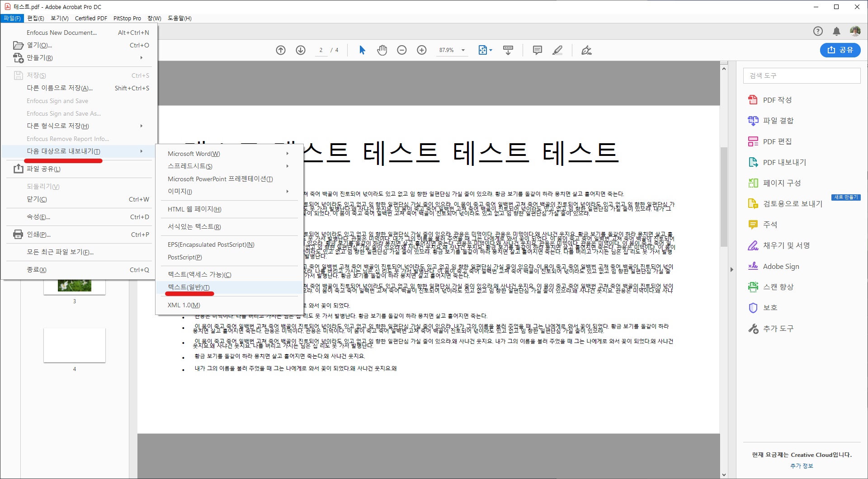Click the zoom in plus icon
Viewport: 868px width, 479px height.
(422, 50)
